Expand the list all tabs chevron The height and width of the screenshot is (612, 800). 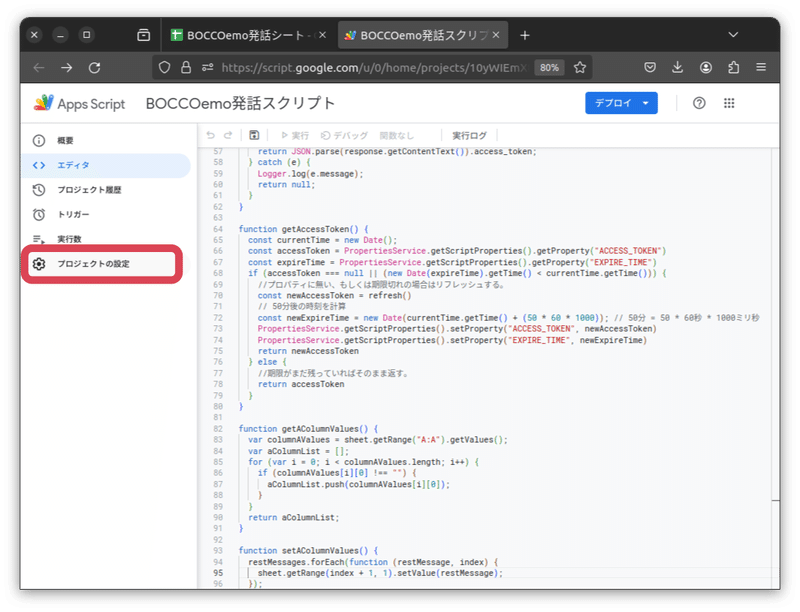(733, 35)
